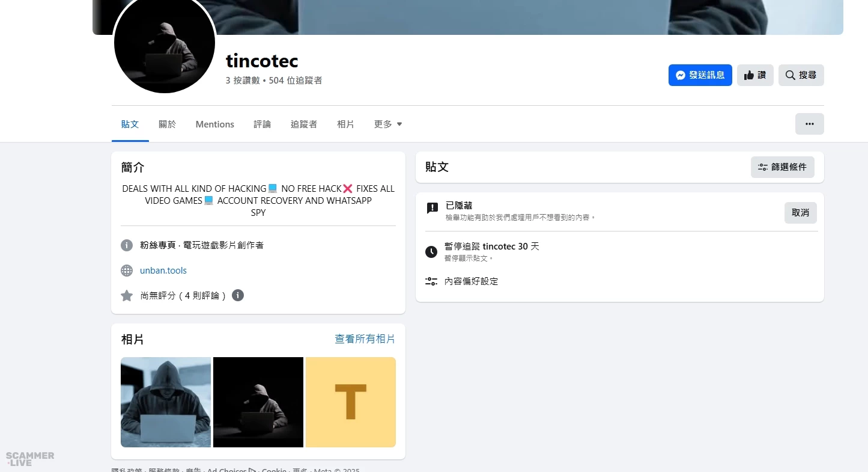Open the three-dot more options button
This screenshot has height=472, width=868.
tap(809, 124)
